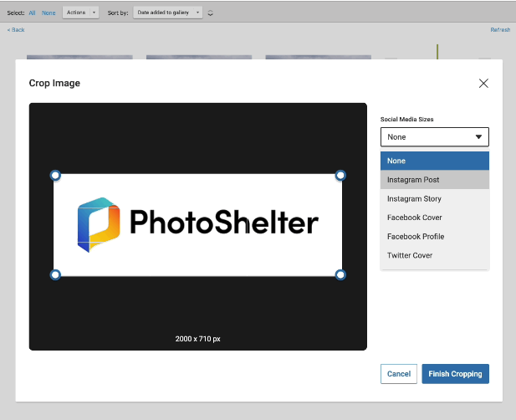Go Back via the Back link

point(16,29)
